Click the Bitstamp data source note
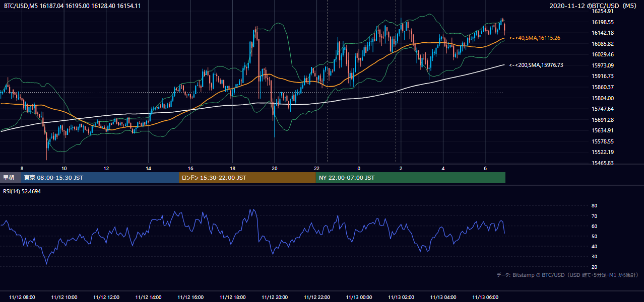 pos(567,275)
